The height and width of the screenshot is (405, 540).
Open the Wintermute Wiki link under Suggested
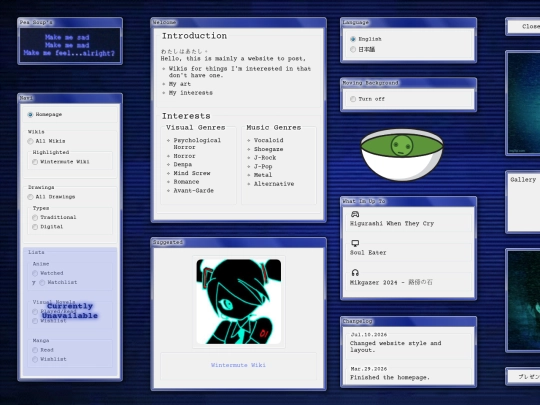pyautogui.click(x=238, y=365)
